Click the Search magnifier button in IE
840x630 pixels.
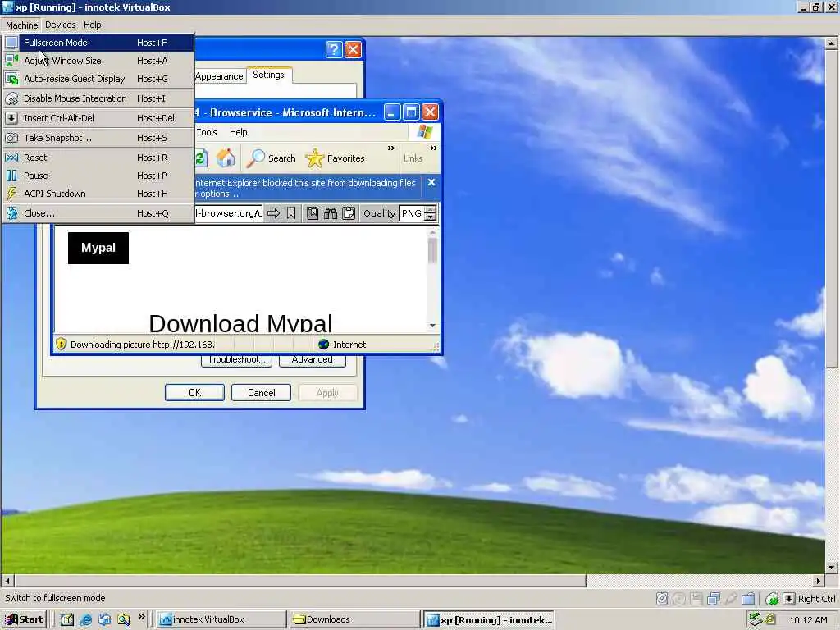click(x=271, y=158)
